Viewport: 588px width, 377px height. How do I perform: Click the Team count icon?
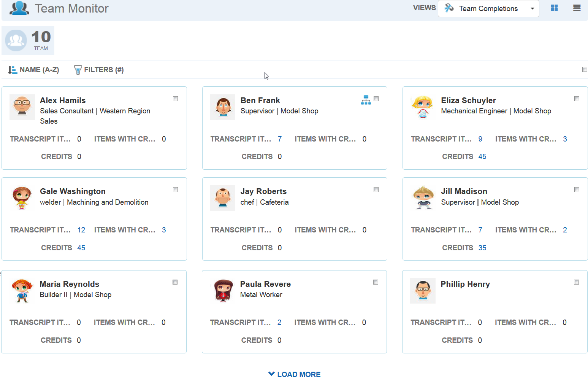[16, 40]
